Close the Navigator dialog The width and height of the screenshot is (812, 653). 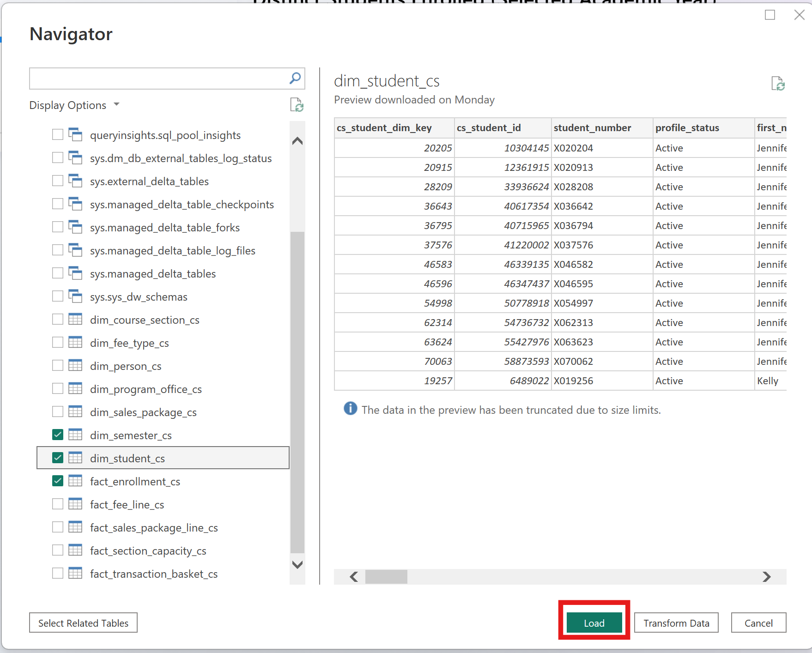[800, 15]
